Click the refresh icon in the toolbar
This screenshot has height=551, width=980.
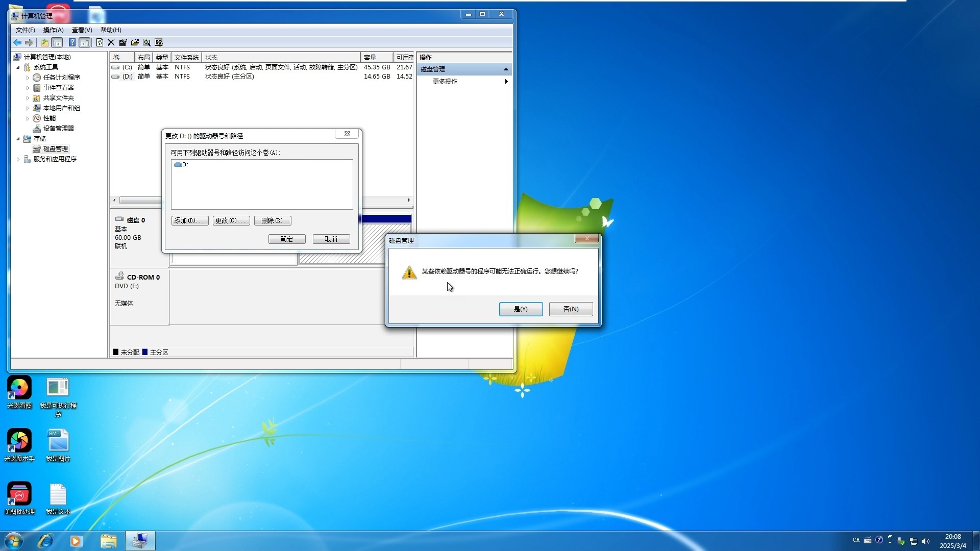point(100,42)
